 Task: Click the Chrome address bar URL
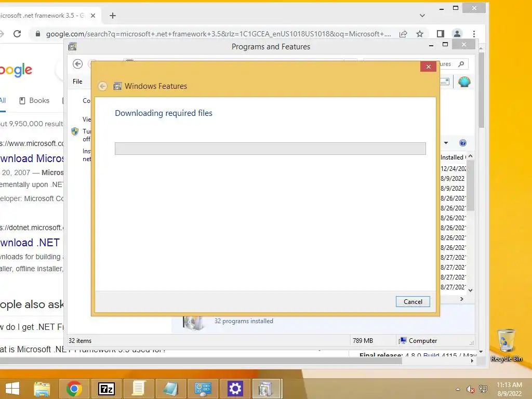pos(219,34)
